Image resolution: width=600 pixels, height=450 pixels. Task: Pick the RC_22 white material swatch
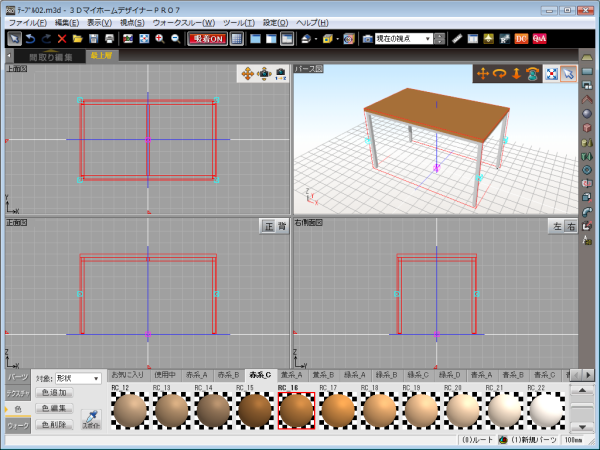[545, 410]
